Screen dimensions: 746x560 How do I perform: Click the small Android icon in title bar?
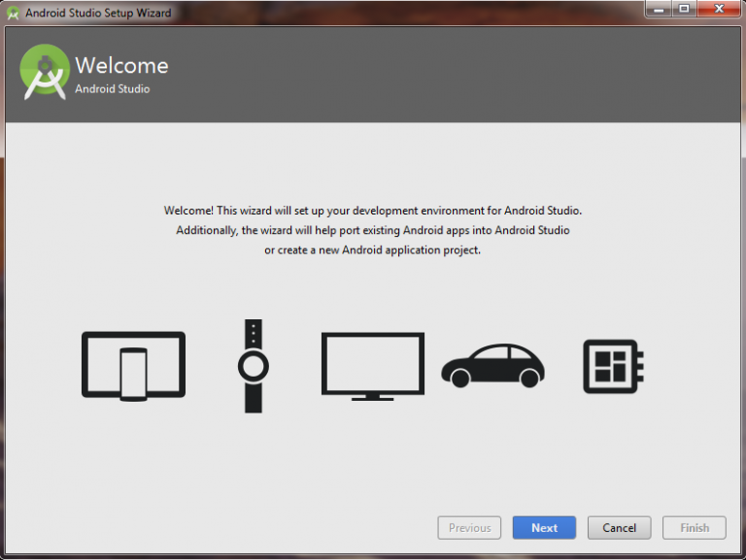click(x=14, y=13)
